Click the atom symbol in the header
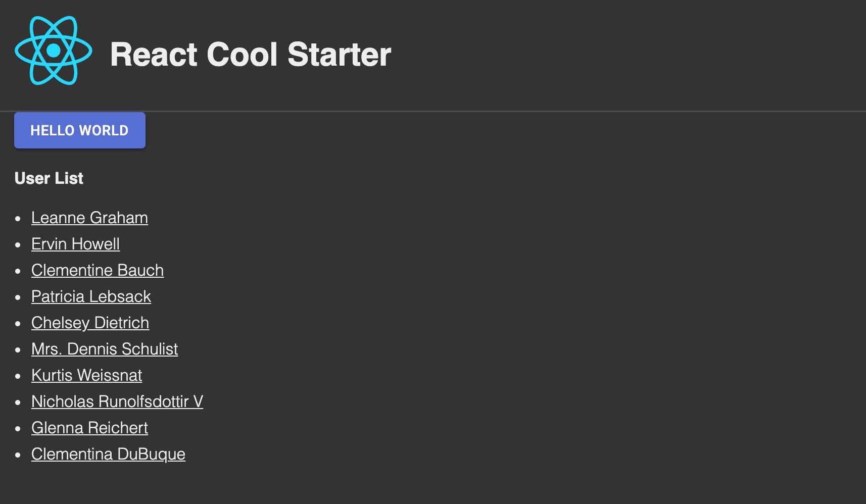 click(x=53, y=51)
